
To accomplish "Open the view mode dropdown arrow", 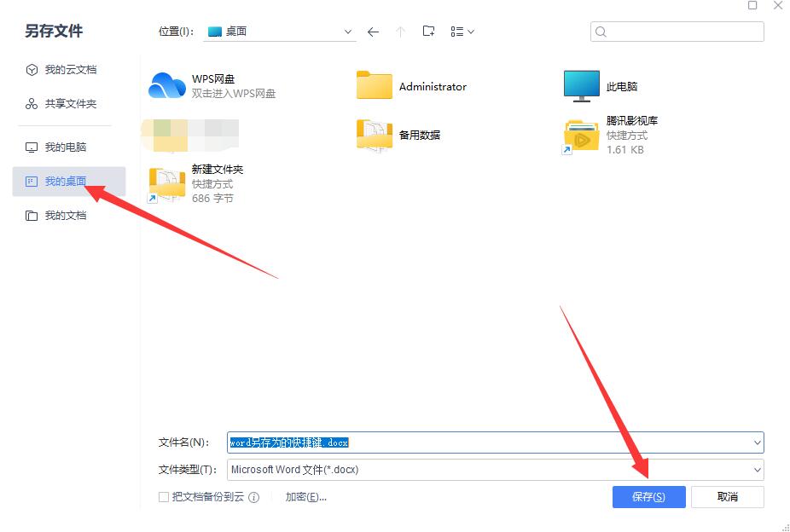I will (470, 31).
